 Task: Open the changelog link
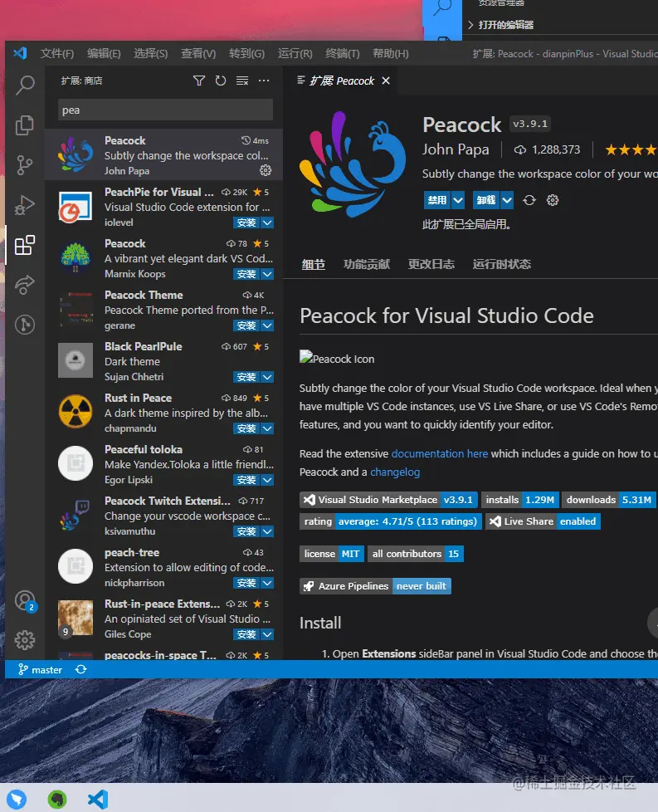point(395,472)
